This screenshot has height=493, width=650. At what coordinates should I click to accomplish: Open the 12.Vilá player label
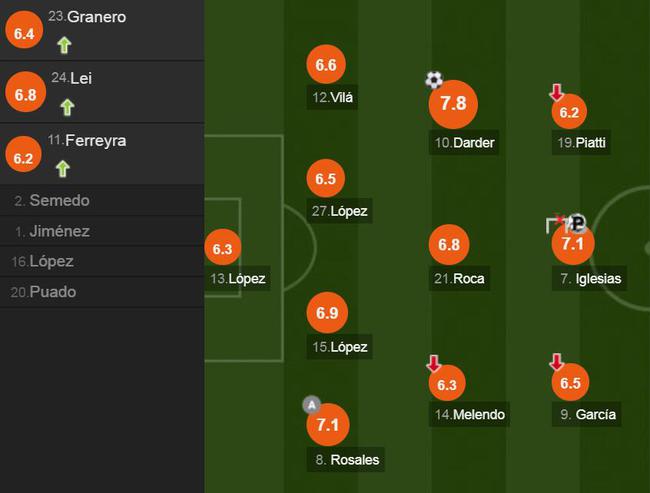click(332, 97)
